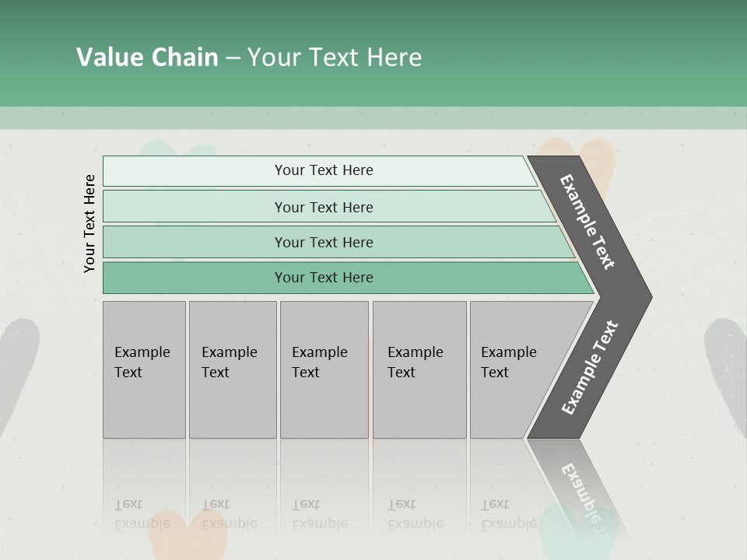
Task: Select the second gray 'Example Text' box
Action: [233, 369]
